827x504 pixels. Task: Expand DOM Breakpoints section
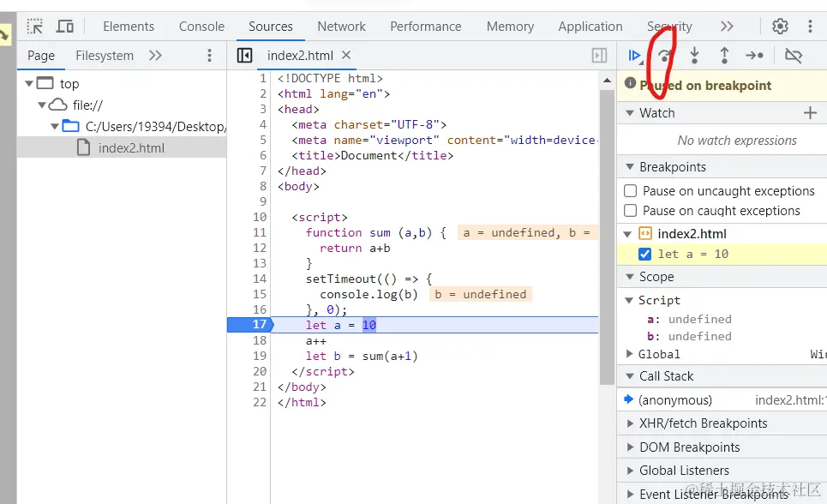click(630, 447)
